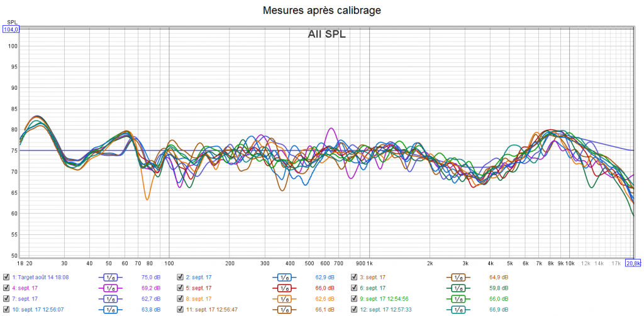Hide trace 11 sept. 17 12:56:47
644x316 pixels.
coord(180,309)
